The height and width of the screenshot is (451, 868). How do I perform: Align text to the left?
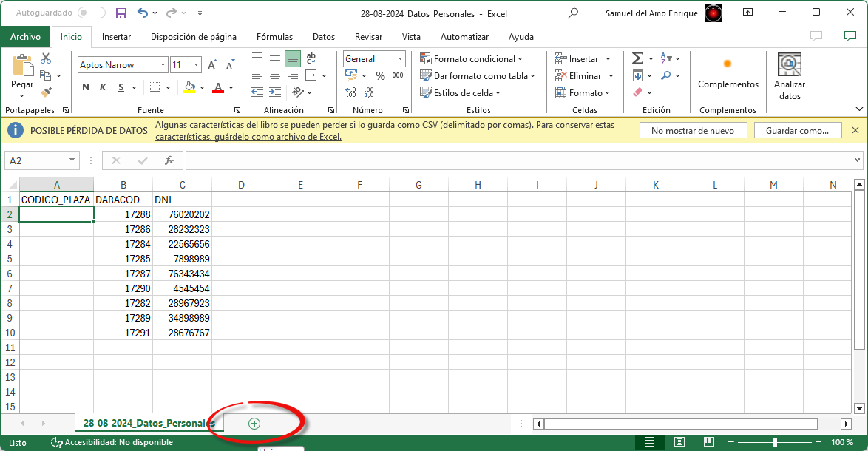pyautogui.click(x=257, y=75)
